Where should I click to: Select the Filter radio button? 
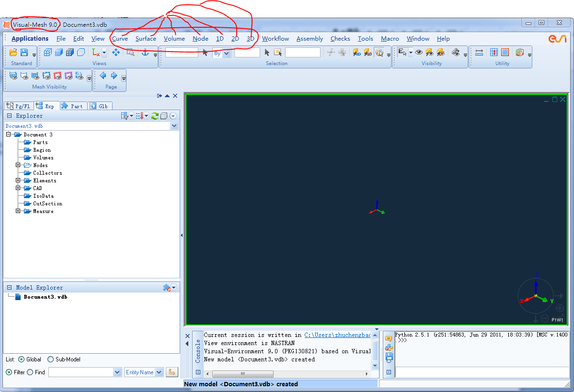click(9, 372)
